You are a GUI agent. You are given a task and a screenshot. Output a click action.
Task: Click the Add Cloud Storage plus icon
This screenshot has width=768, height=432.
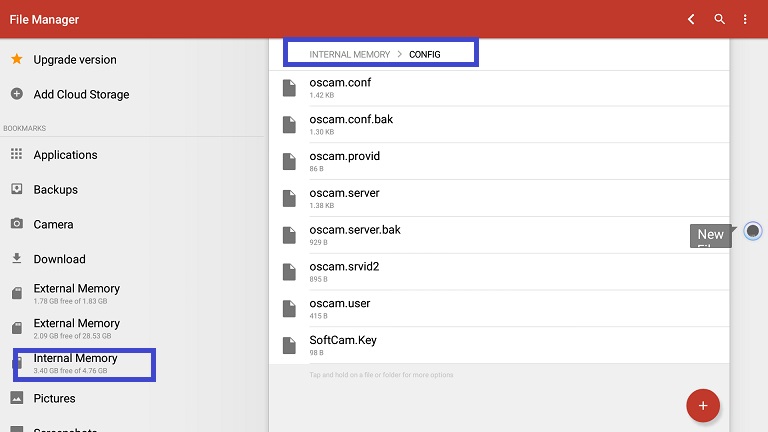16,94
